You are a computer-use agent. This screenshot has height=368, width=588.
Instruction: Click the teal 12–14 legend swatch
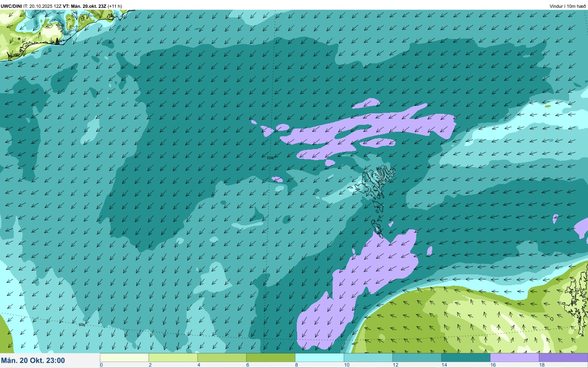417,357
